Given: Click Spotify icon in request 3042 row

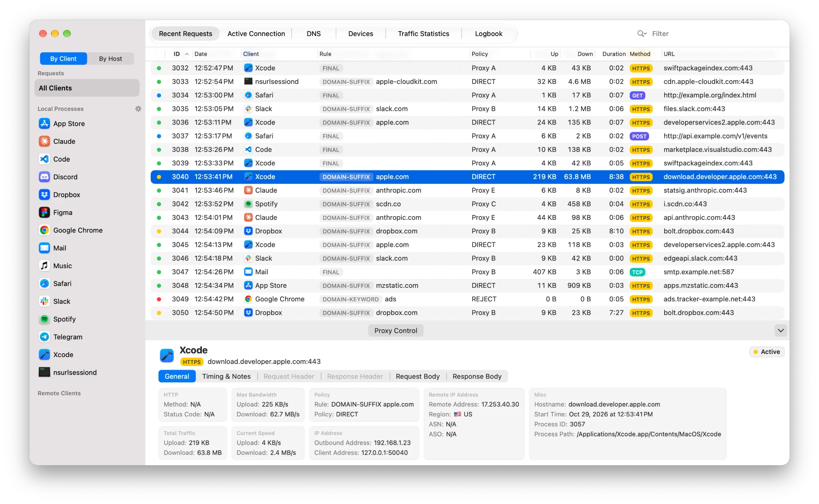Looking at the screenshot, I should coord(248,204).
